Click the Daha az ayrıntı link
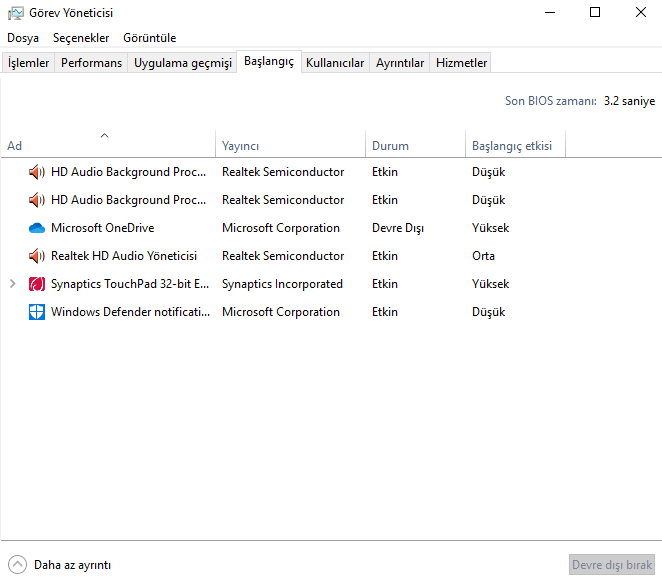This screenshot has height=587, width=662. coord(72,565)
